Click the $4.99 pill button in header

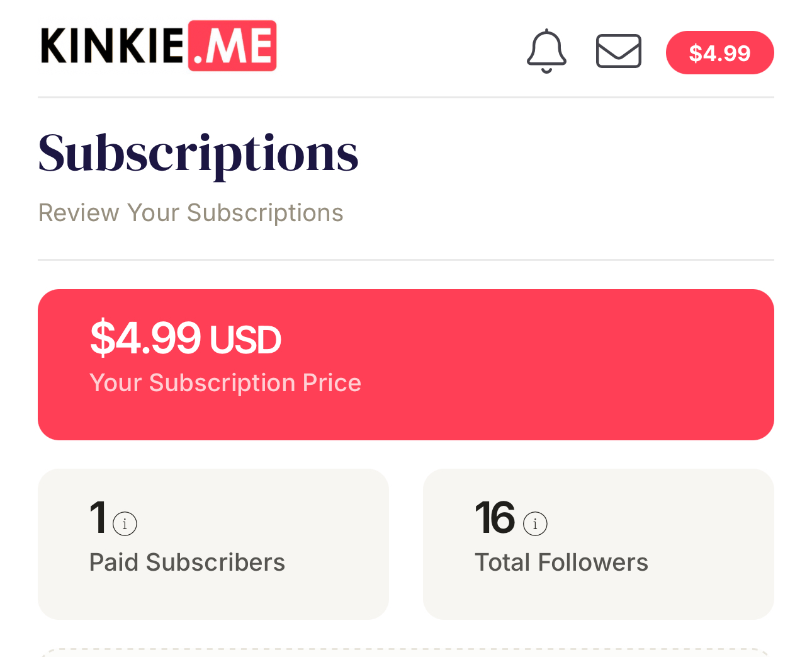pyautogui.click(x=719, y=52)
